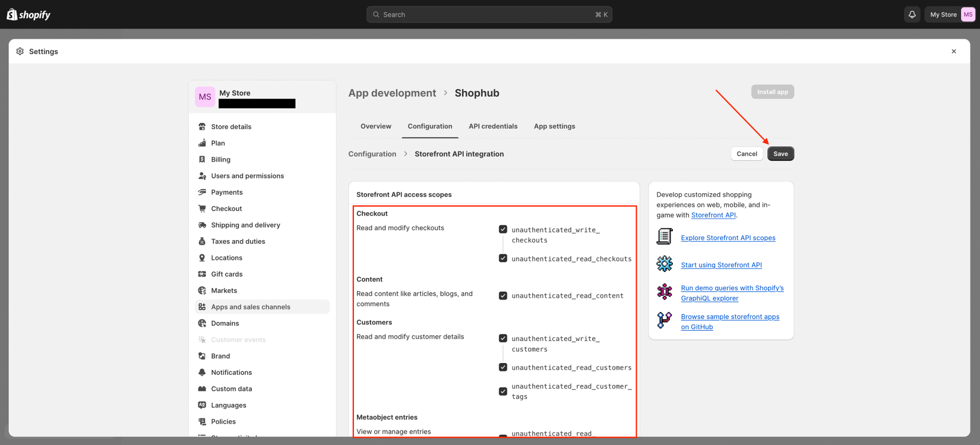Select the Payments credit card icon in sidebar
980x445 pixels.
(202, 192)
